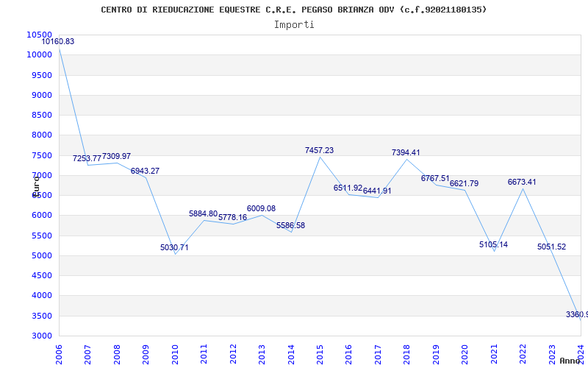Click the y-axis value 7000
This screenshot has height=368, width=588.
click(41, 175)
